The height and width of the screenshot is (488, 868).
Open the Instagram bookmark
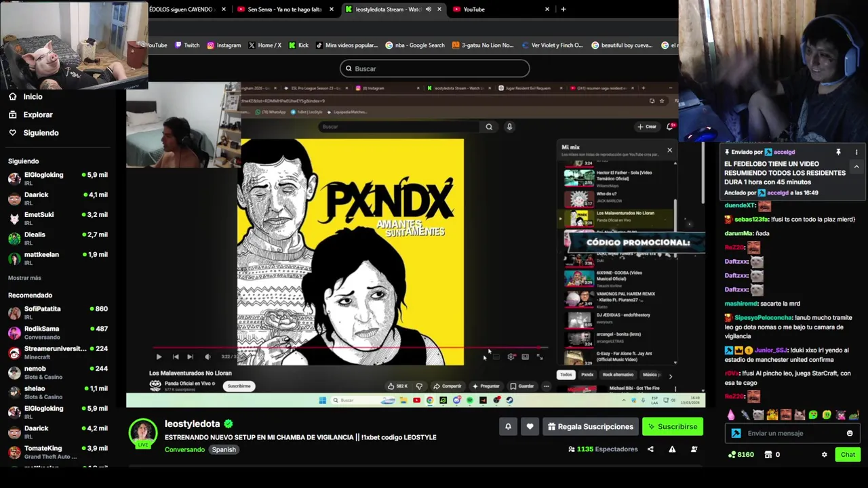[x=224, y=45]
